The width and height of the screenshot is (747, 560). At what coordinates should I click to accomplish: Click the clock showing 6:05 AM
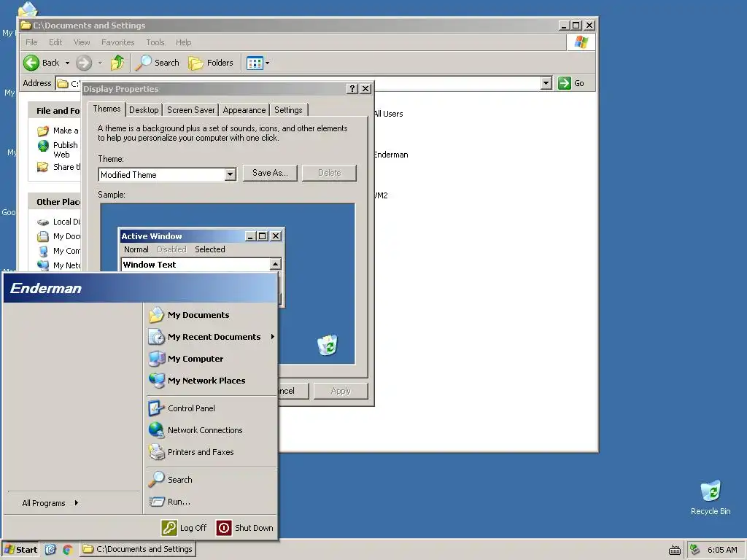[x=722, y=550]
